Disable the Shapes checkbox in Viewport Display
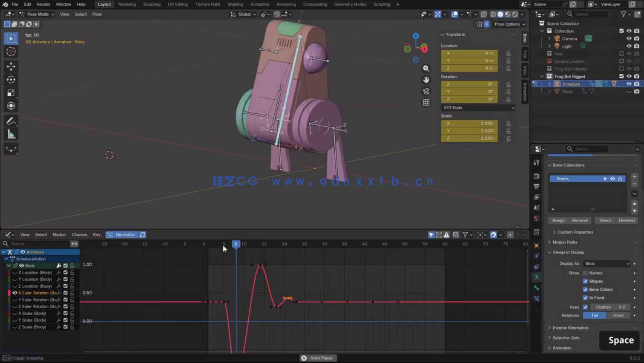This screenshot has width=644, height=363. click(585, 281)
